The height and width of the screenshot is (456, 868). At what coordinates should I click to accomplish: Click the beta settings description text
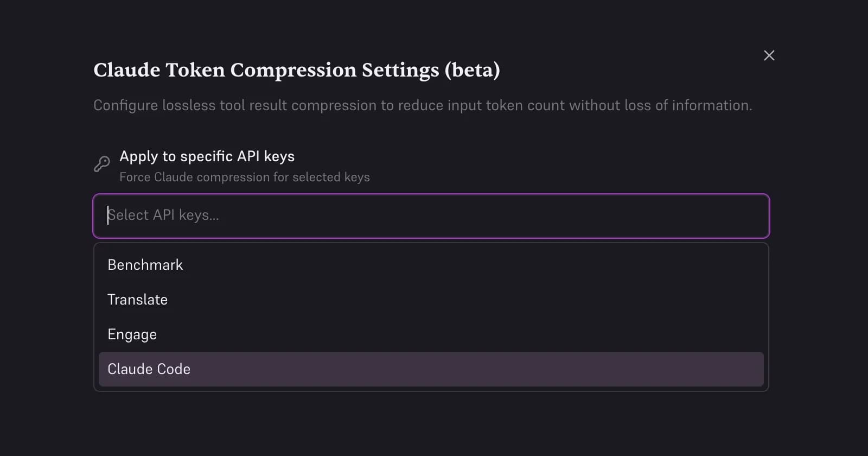423,105
